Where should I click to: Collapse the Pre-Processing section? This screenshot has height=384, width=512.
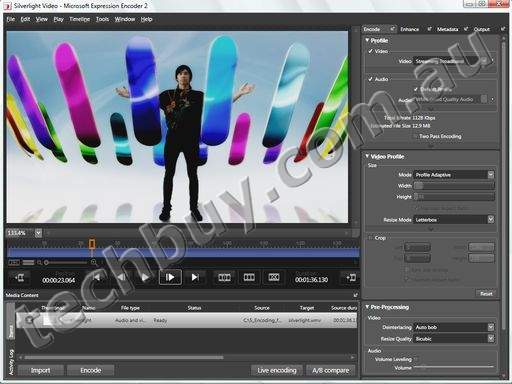click(367, 307)
